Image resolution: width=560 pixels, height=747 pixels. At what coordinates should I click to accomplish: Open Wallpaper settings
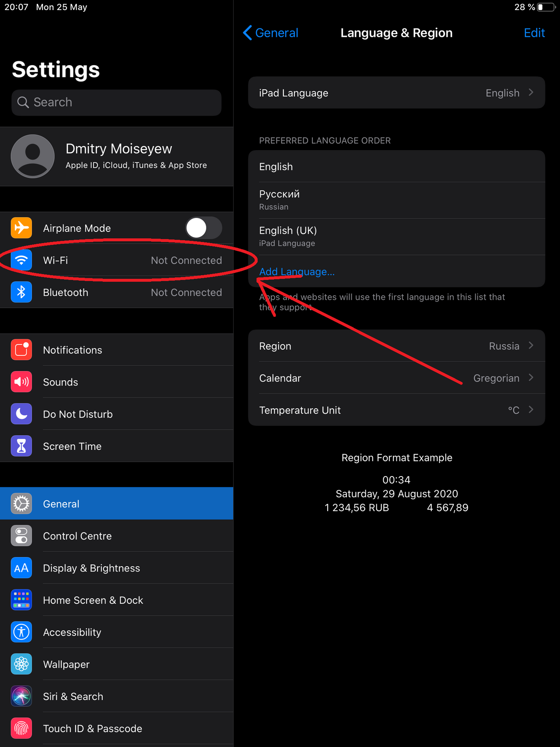pyautogui.click(x=117, y=664)
